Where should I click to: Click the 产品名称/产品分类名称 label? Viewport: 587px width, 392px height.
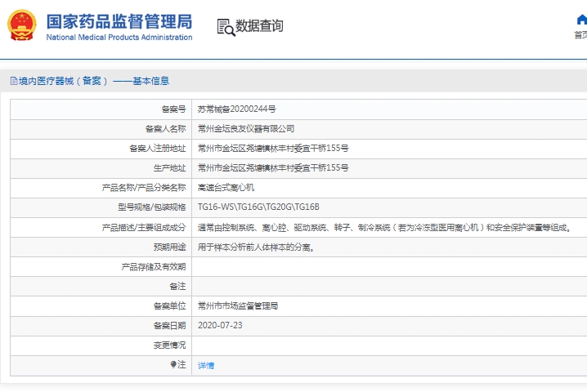coord(144,187)
